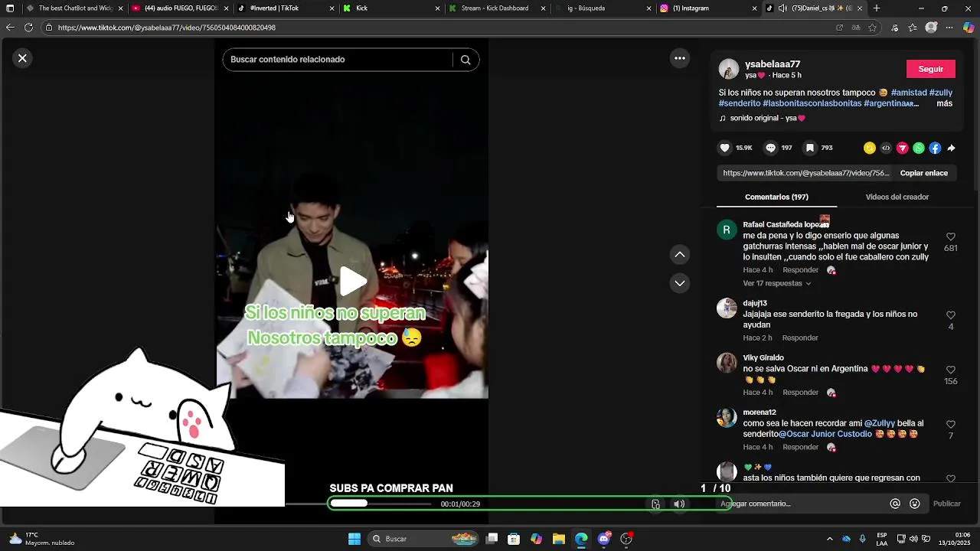The image size is (980, 551).
Task: Share video to WhatsApp
Action: pos(919,148)
